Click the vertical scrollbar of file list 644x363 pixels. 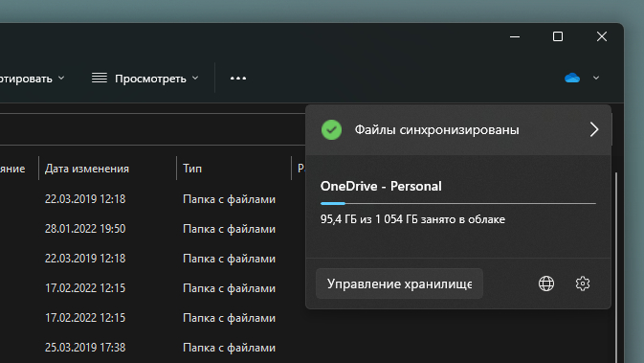coord(616,267)
